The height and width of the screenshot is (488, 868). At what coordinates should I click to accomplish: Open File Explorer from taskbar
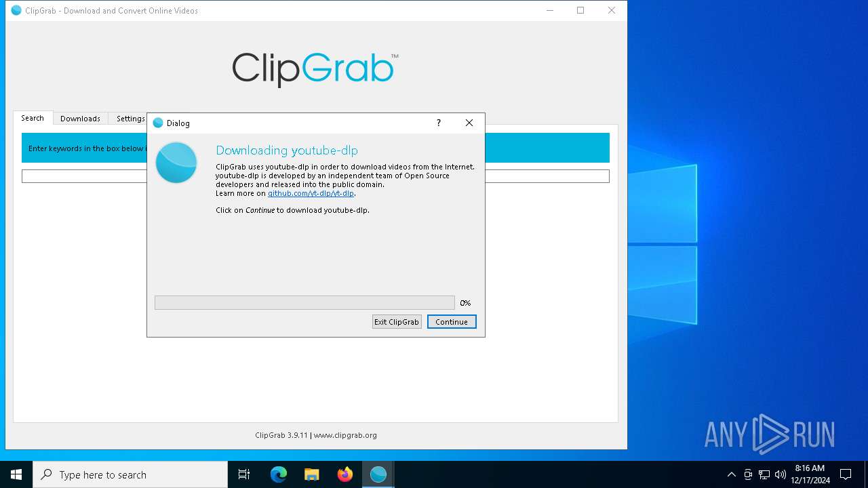pyautogui.click(x=312, y=474)
